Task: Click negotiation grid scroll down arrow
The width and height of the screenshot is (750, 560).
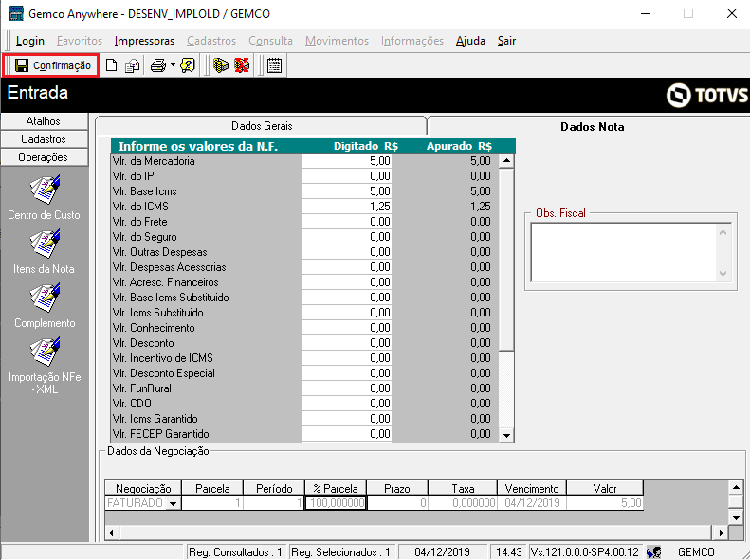Action: coord(736,517)
